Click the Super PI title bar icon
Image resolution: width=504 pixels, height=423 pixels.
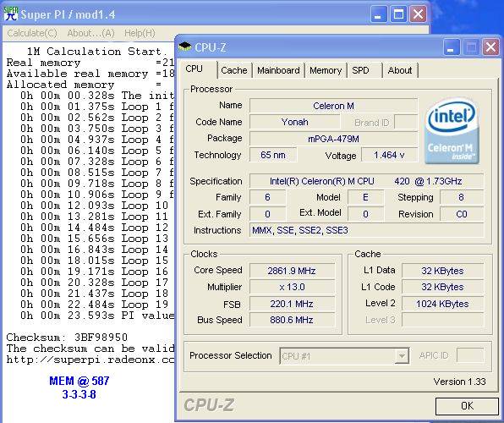pyautogui.click(x=11, y=14)
